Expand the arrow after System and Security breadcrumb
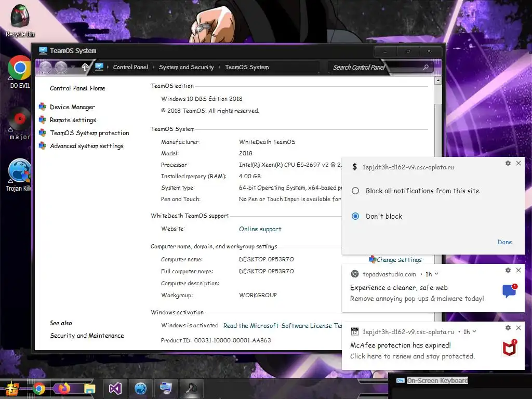The height and width of the screenshot is (399, 532). (219, 67)
